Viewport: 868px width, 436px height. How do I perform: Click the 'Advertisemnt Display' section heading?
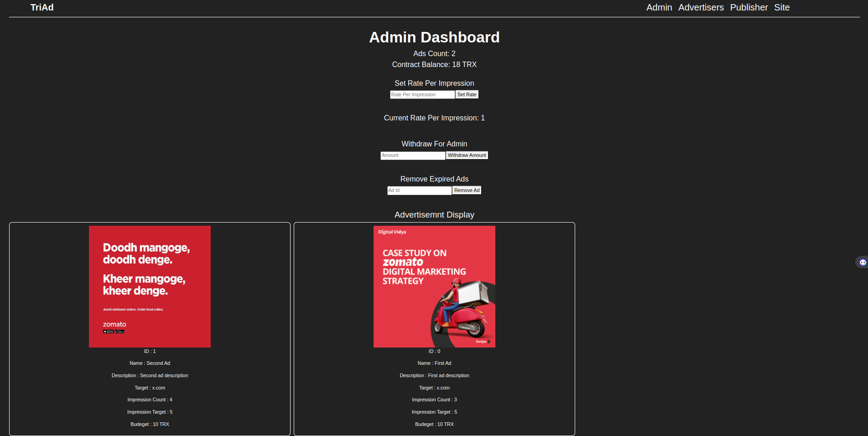[434, 215]
